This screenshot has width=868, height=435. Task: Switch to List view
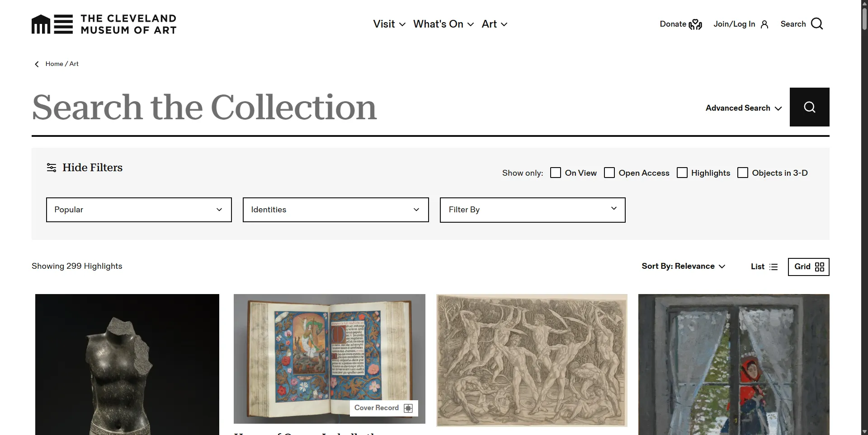(x=764, y=267)
